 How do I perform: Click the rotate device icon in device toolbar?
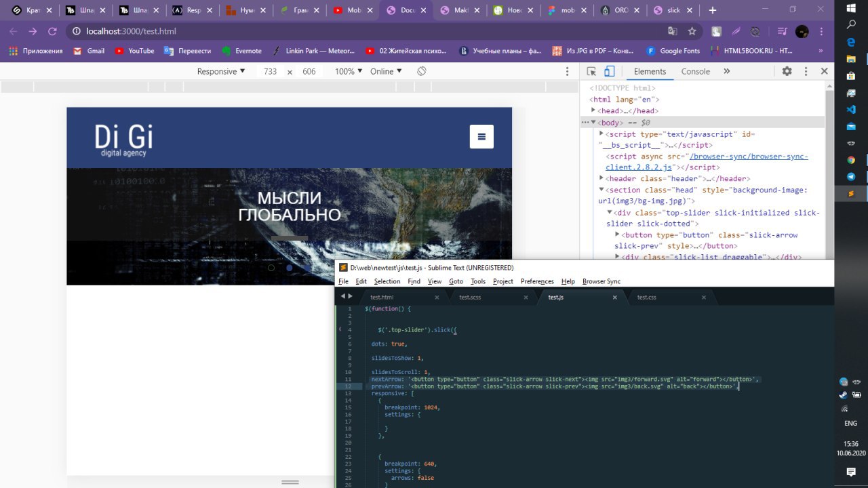tap(421, 71)
